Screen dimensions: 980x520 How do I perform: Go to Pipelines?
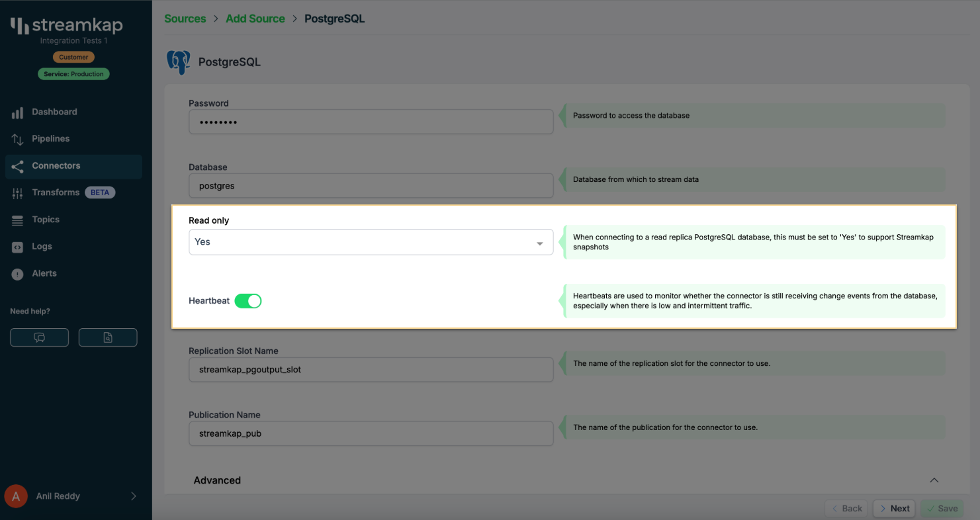coord(73,139)
